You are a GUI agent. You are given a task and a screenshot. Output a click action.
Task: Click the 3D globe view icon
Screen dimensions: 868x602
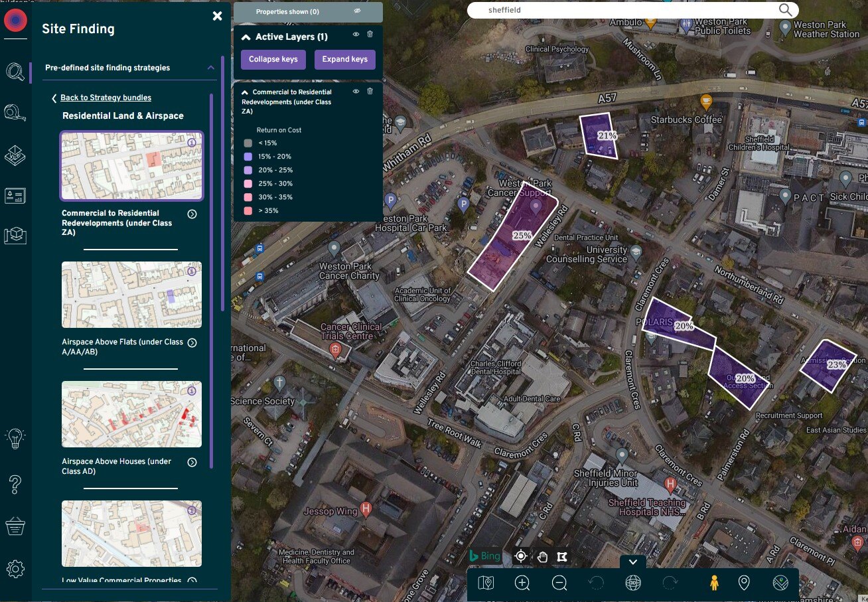(x=634, y=583)
